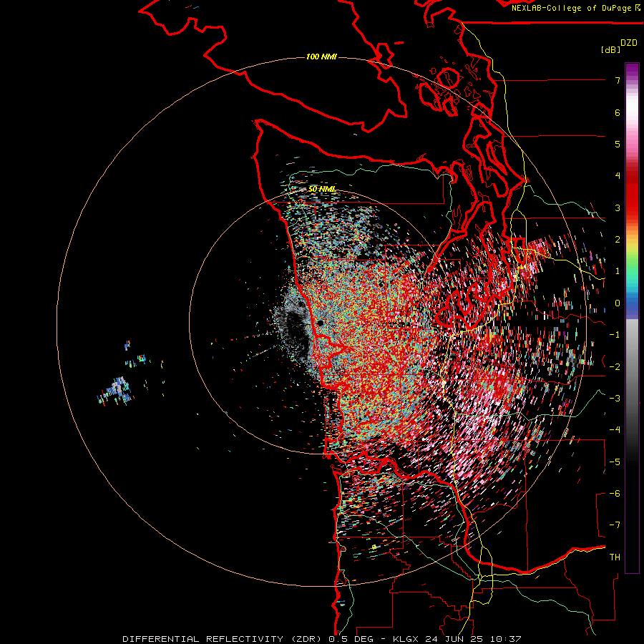Click the 50 NMI range ring label

coord(322,189)
